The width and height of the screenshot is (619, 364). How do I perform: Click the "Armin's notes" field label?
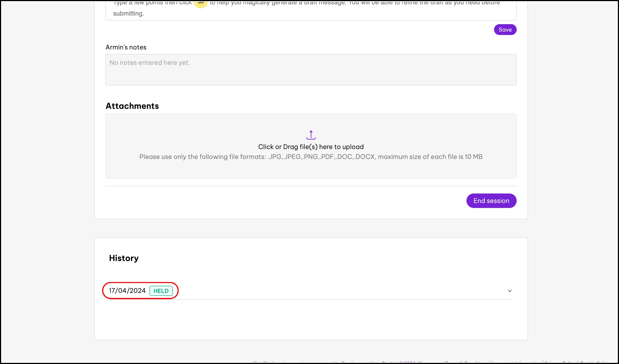pyautogui.click(x=126, y=47)
